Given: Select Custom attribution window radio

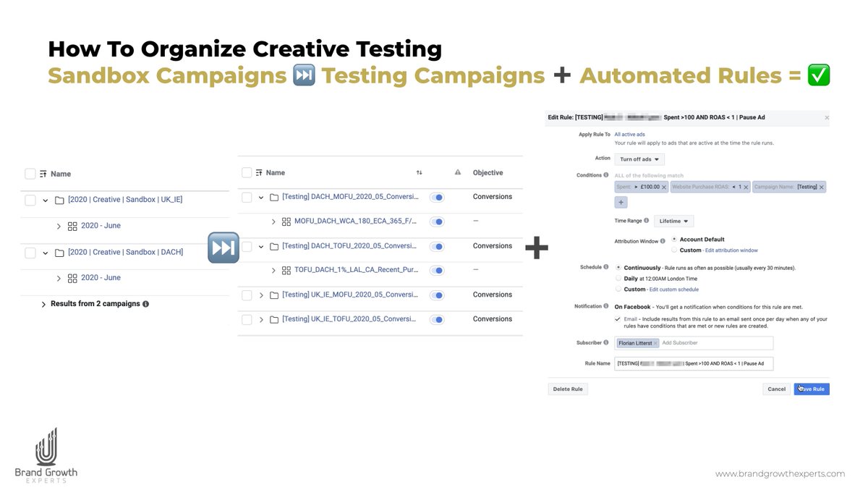Looking at the screenshot, I should [x=675, y=250].
